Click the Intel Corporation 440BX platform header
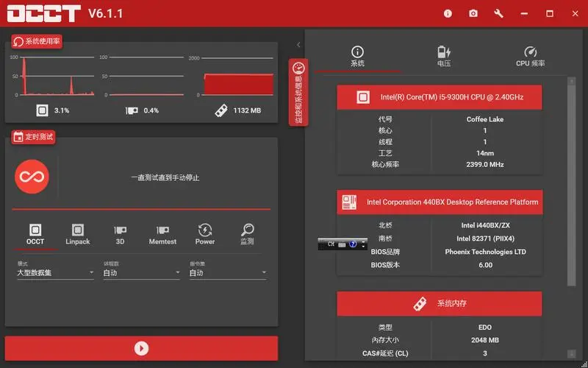The width and height of the screenshot is (588, 368). pyautogui.click(x=440, y=202)
